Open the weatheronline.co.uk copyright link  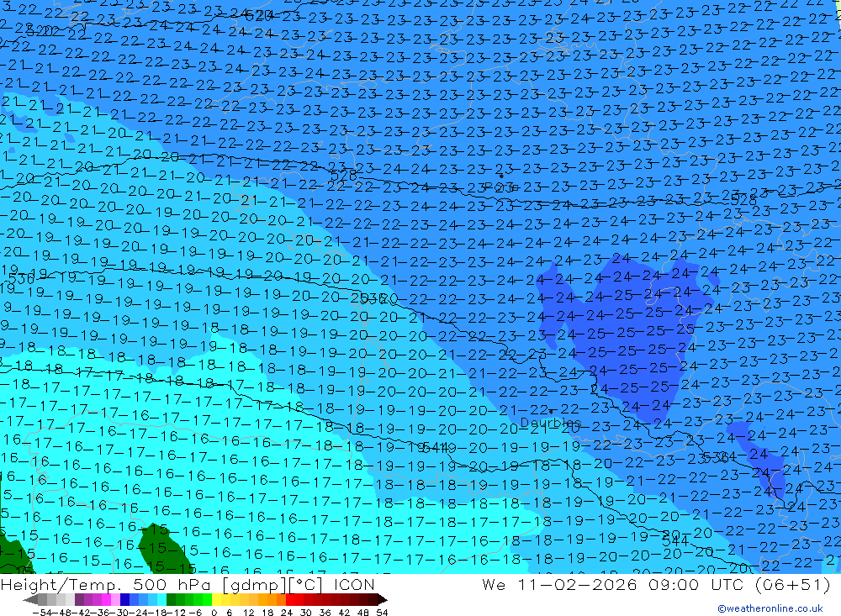click(770, 608)
